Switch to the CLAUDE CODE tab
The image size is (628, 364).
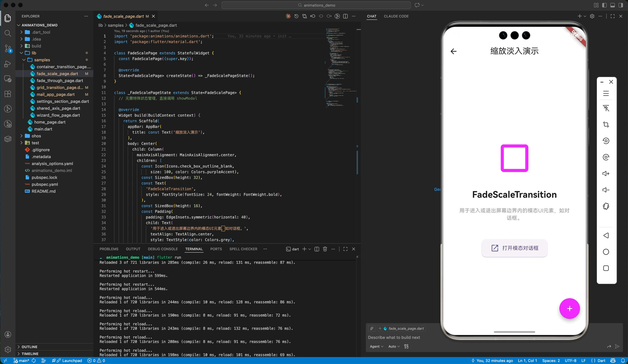click(396, 16)
